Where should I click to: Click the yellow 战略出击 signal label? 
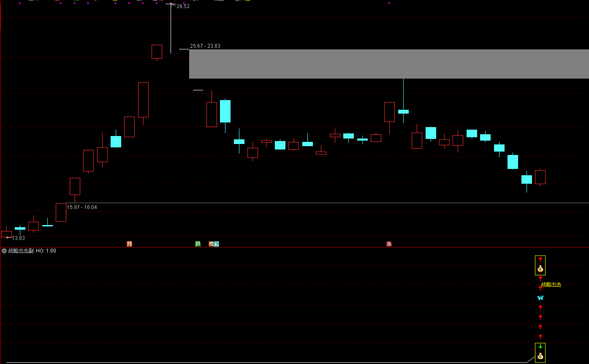pyautogui.click(x=551, y=285)
